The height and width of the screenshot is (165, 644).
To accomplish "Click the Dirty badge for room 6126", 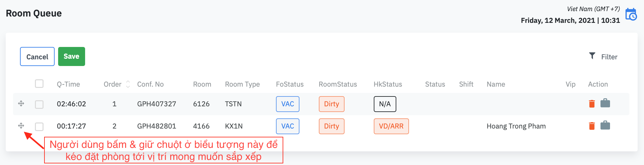I will click(331, 104).
